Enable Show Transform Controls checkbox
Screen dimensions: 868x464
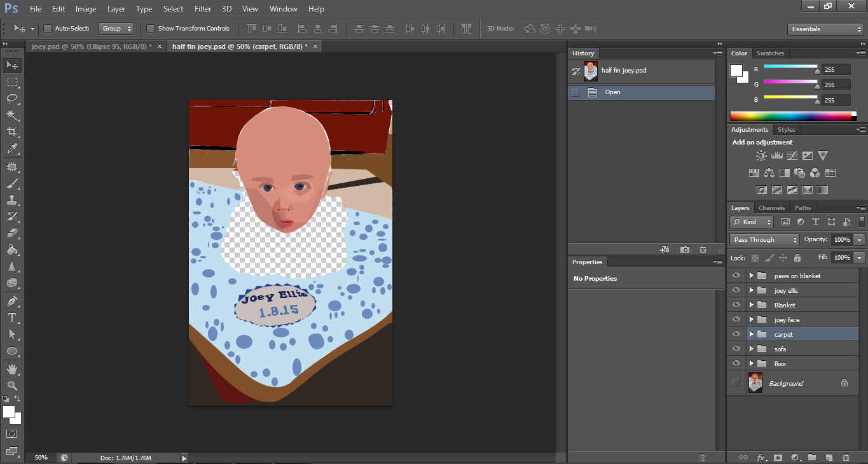151,29
